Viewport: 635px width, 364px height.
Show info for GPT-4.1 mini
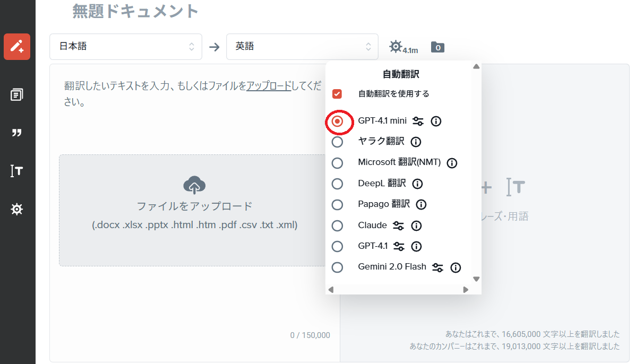point(436,121)
